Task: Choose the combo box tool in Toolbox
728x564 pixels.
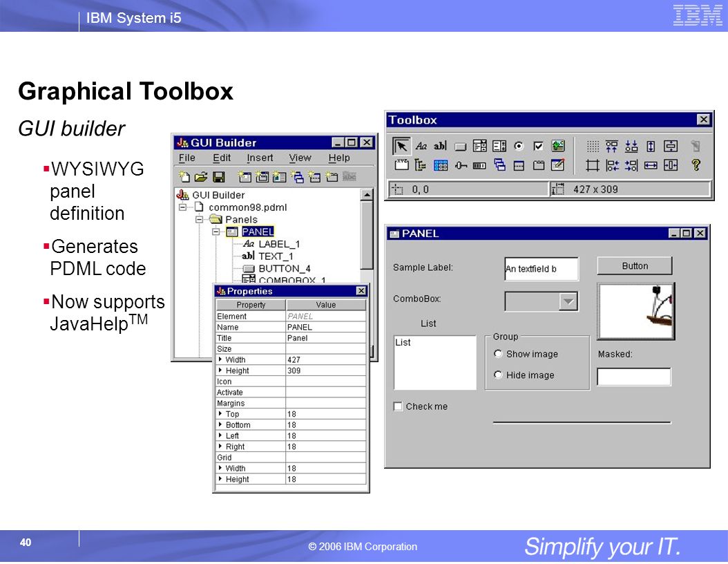Action: pos(479,147)
